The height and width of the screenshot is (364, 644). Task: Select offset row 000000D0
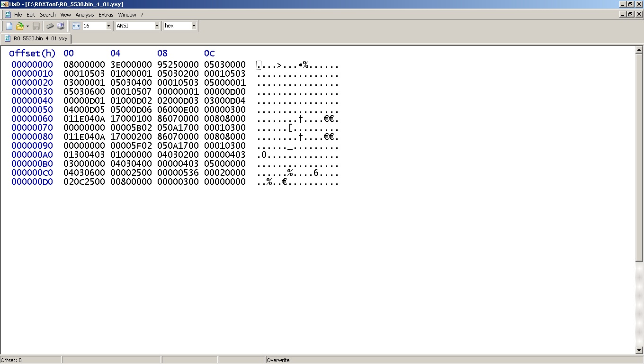click(x=32, y=182)
